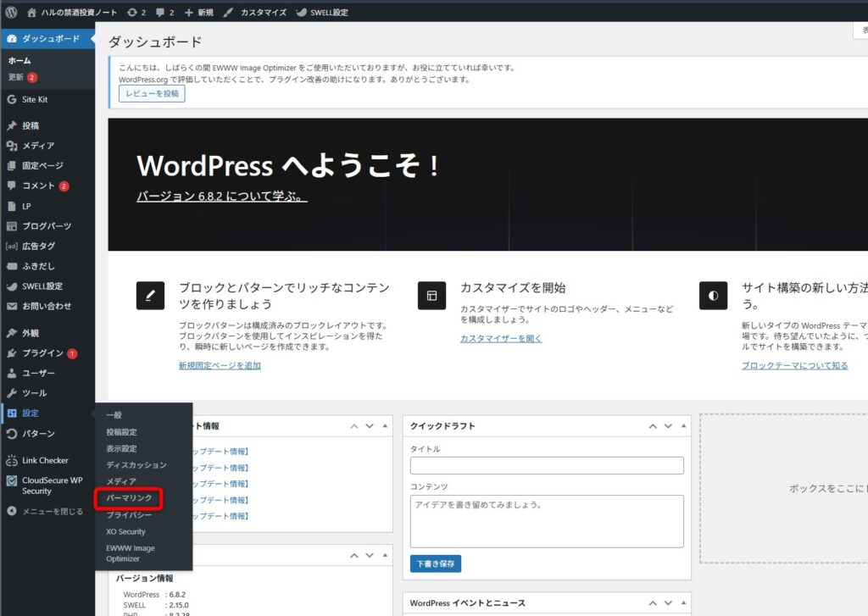The image size is (868, 616).
Task: Click the メディア icon in main sidebar
Action: (x=12, y=146)
